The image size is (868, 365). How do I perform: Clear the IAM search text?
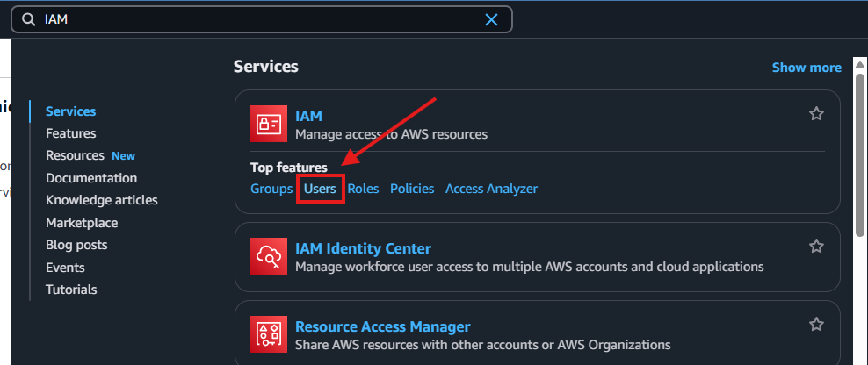(x=491, y=20)
